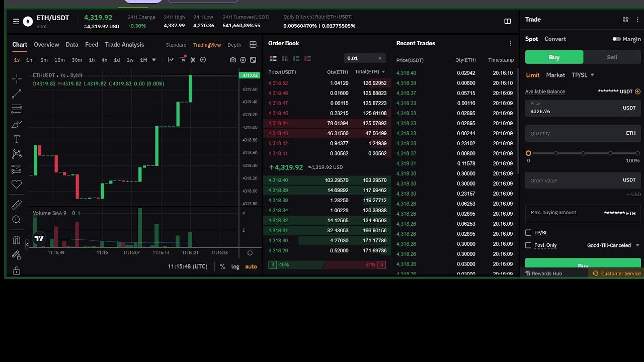Screen dimensions: 644x362
Task: Open the indicator visibility settings icon
Action: [182, 60]
